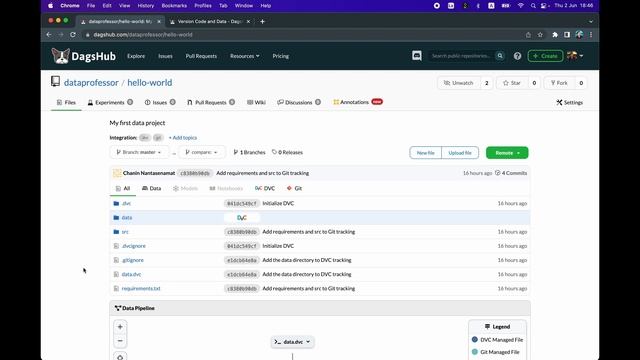
Task: Focus the search public repositories field
Action: point(462,56)
